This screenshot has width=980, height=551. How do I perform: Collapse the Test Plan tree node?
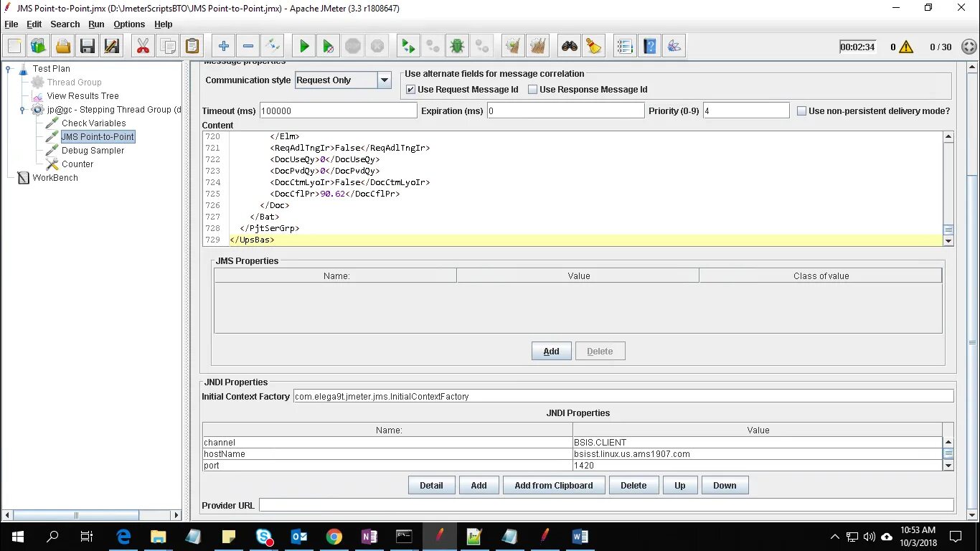(x=9, y=69)
